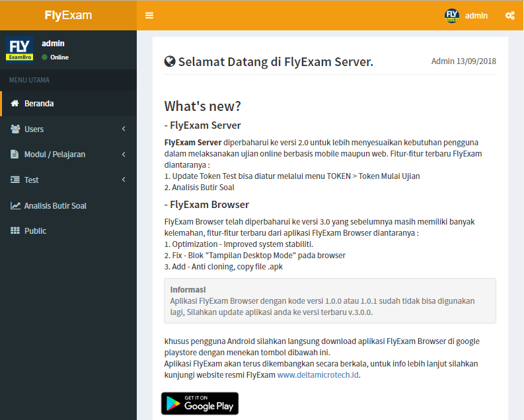Click the FlyExam brand title

(x=68, y=15)
